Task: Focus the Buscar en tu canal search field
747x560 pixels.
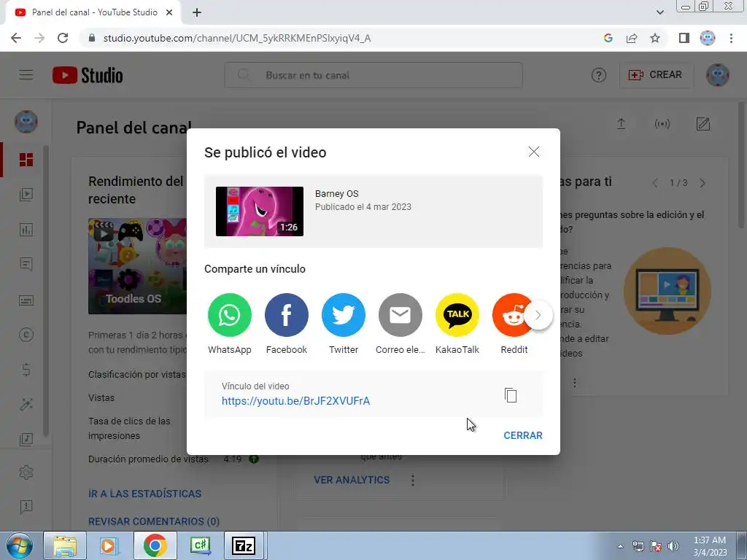Action: [373, 75]
